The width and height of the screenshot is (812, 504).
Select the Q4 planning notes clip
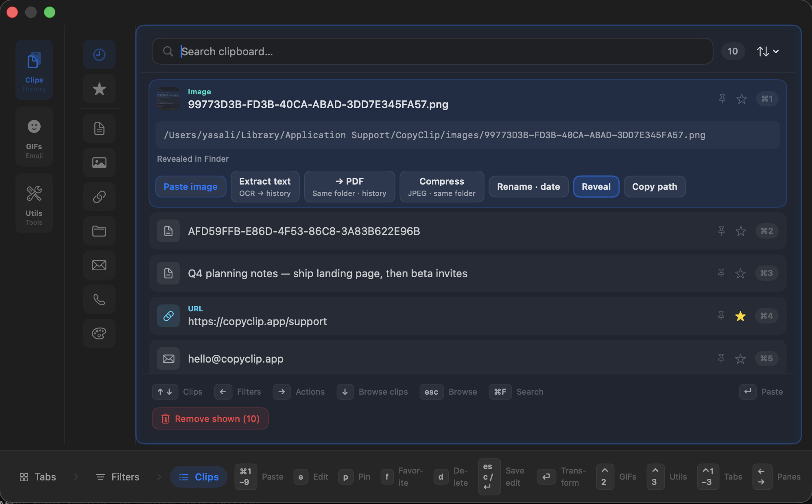coord(468,273)
